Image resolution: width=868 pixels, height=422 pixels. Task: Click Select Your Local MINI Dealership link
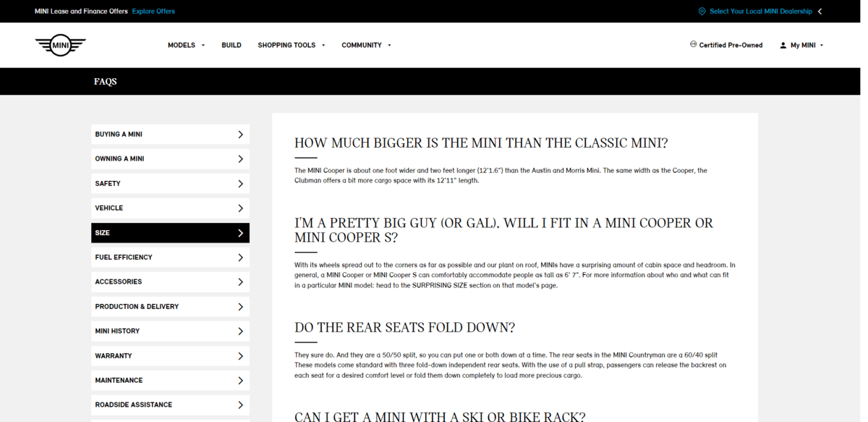click(x=760, y=12)
